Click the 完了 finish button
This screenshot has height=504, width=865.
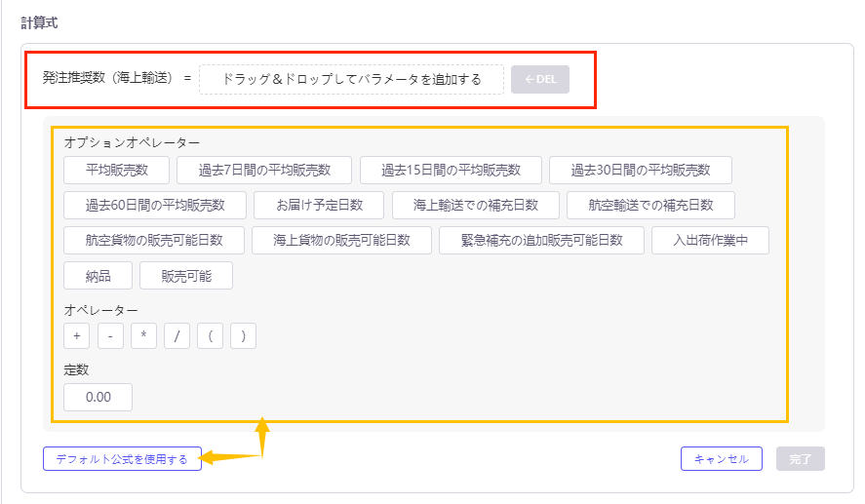(801, 459)
